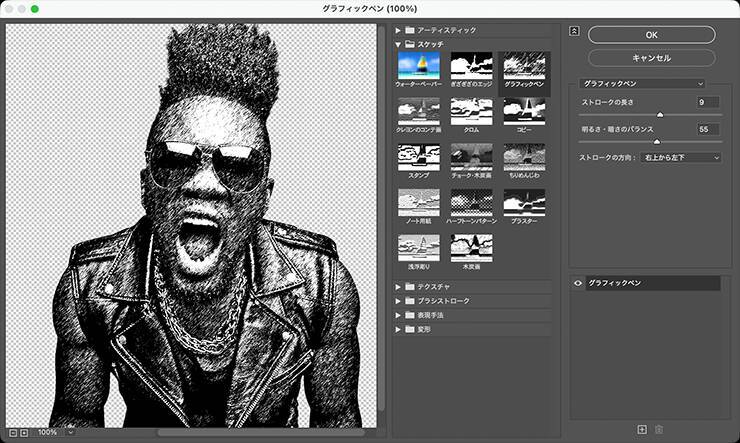The height and width of the screenshot is (443, 740).
Task: Open the 100% zoom level dropdown
Action: [70, 433]
